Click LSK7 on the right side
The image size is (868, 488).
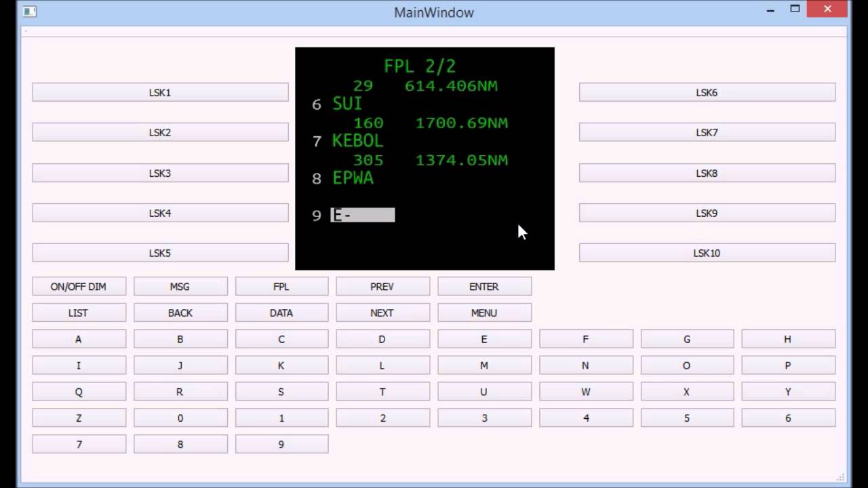707,132
